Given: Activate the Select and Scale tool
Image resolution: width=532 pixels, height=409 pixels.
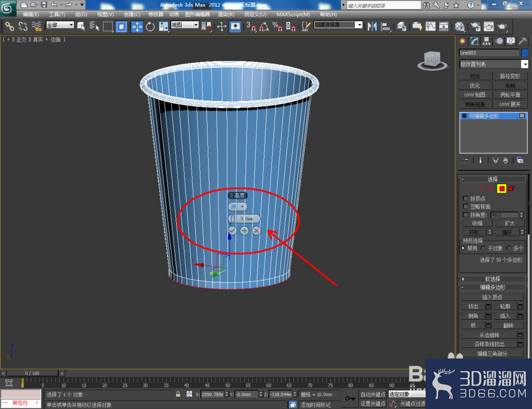Looking at the screenshot, I should pos(163,26).
